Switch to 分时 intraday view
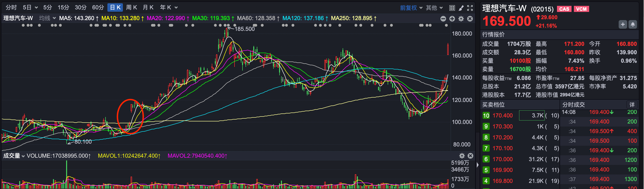Viewport: 644px width, 189px height. (x=11, y=7)
